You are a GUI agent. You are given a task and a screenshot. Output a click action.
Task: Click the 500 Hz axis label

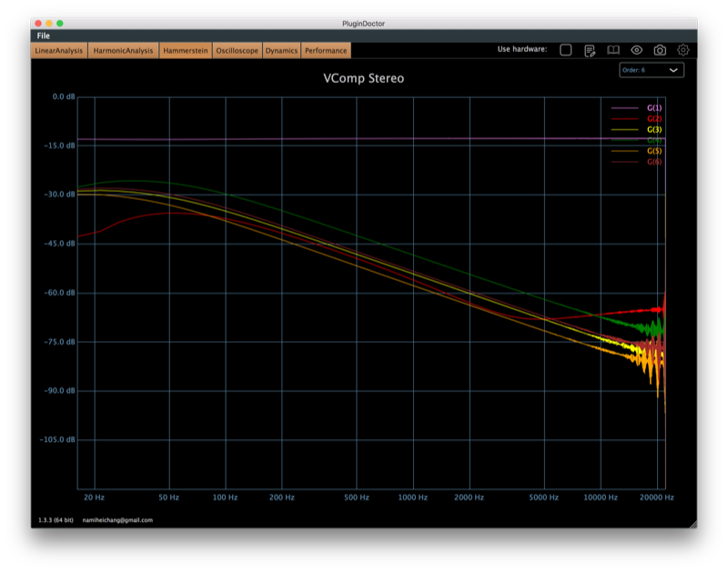pyautogui.click(x=357, y=497)
